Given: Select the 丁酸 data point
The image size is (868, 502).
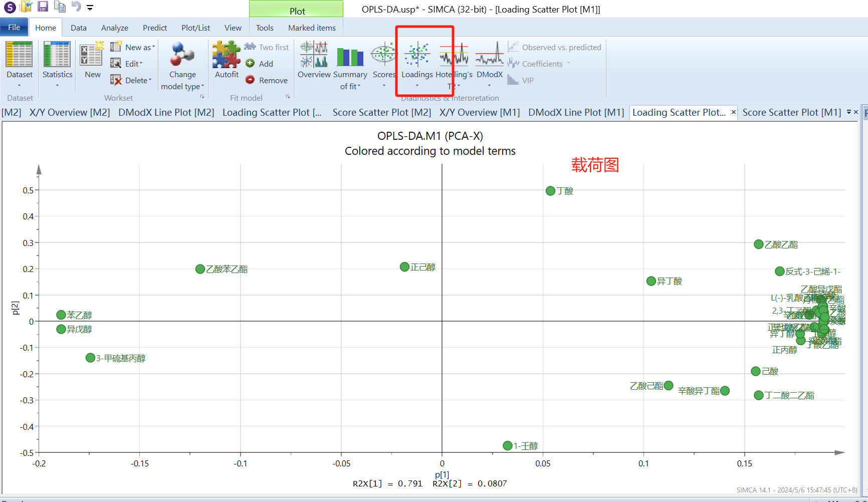Looking at the screenshot, I should (550, 191).
